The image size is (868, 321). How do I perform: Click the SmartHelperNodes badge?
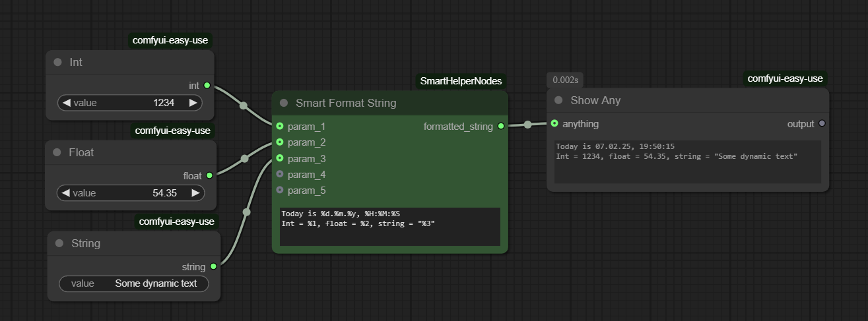click(x=461, y=81)
